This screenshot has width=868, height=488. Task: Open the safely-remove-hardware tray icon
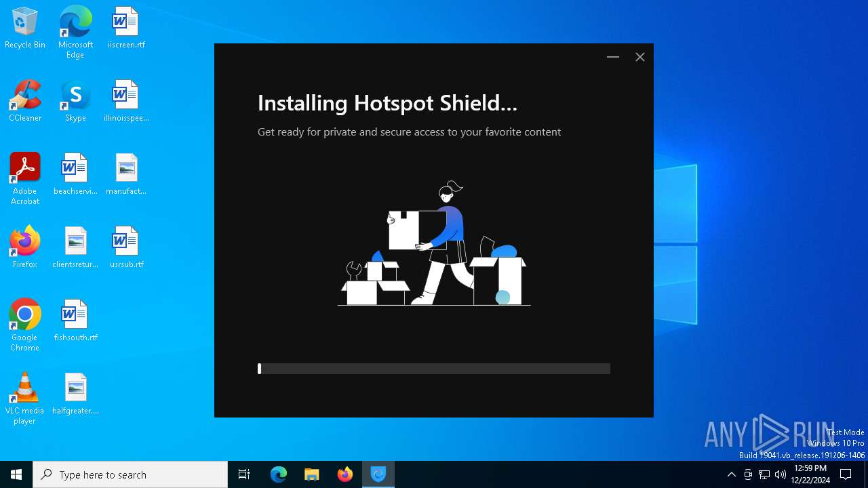tap(748, 474)
